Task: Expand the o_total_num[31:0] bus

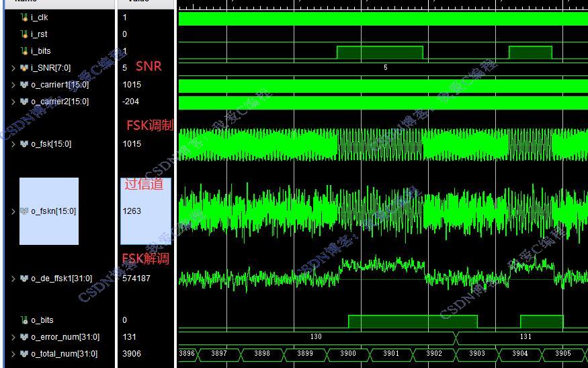Action: [x=13, y=354]
